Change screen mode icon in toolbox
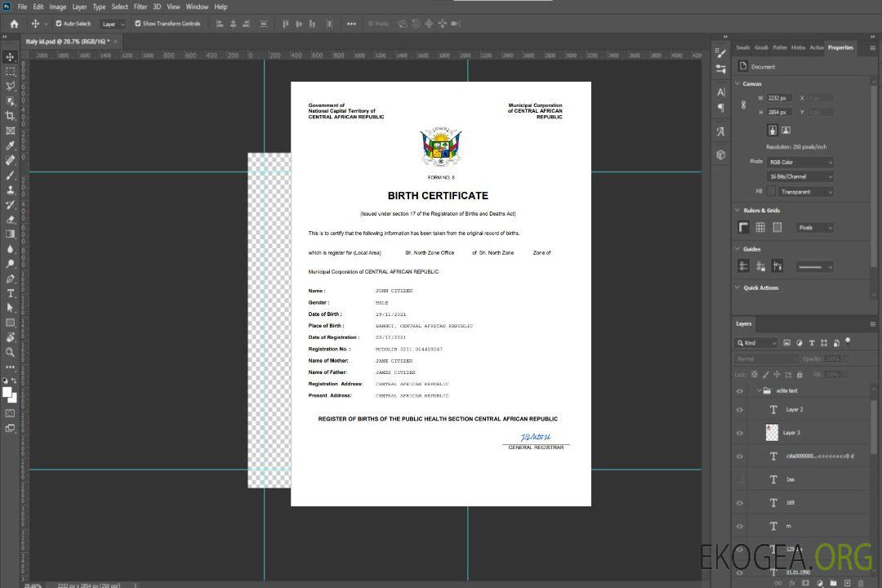The width and height of the screenshot is (882, 588). (x=10, y=428)
